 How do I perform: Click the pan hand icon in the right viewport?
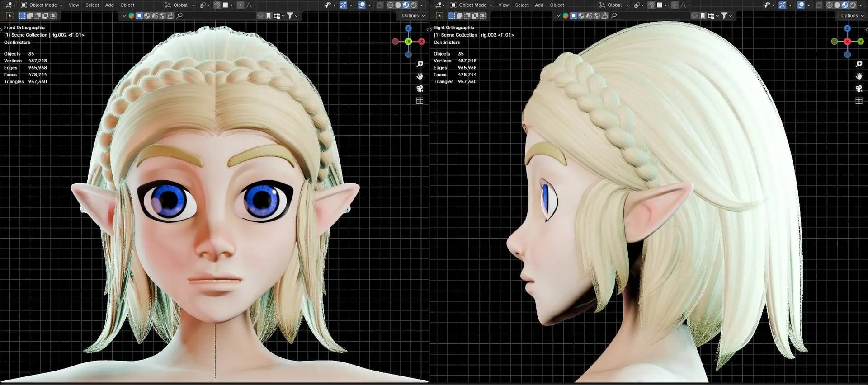click(859, 76)
